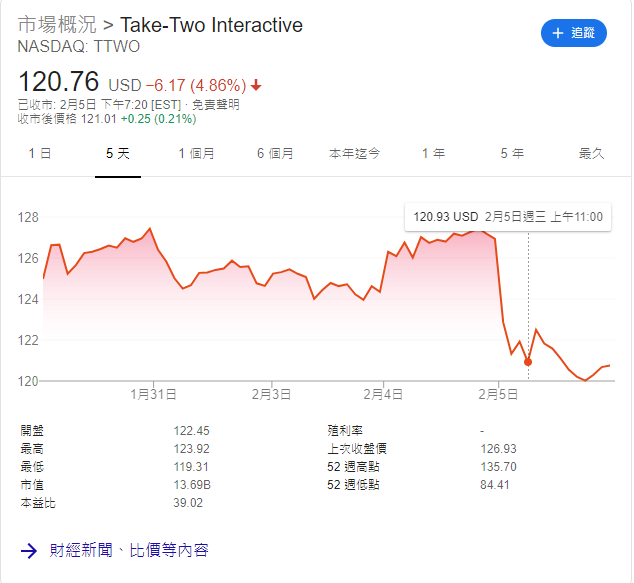
Task: View the 5 年 range tab
Action: (x=512, y=153)
